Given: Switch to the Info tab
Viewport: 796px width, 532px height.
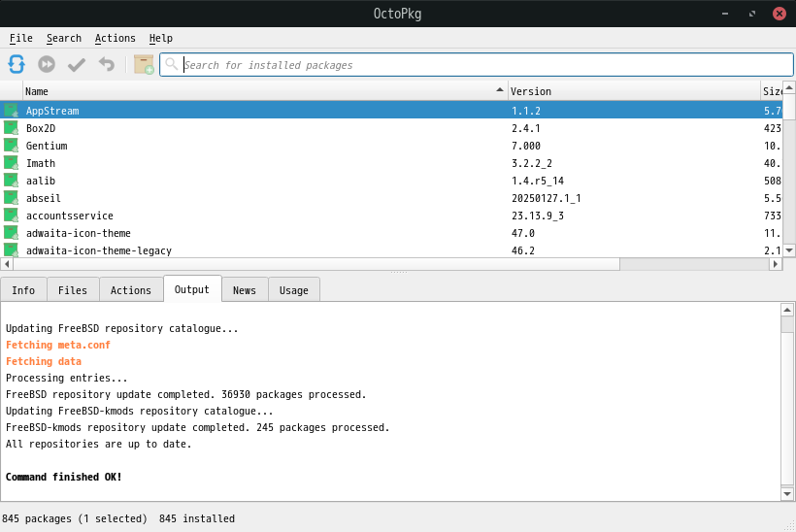Looking at the screenshot, I should (23, 290).
